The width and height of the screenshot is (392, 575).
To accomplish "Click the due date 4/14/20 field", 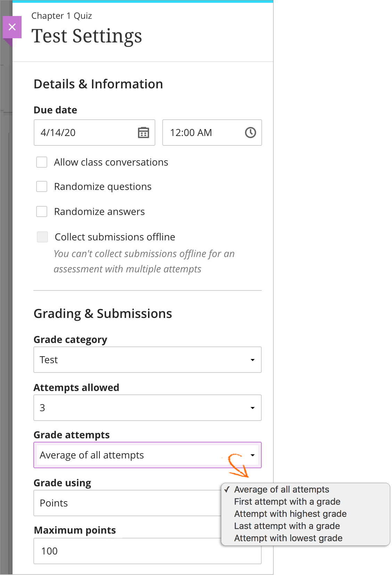I will [85, 133].
